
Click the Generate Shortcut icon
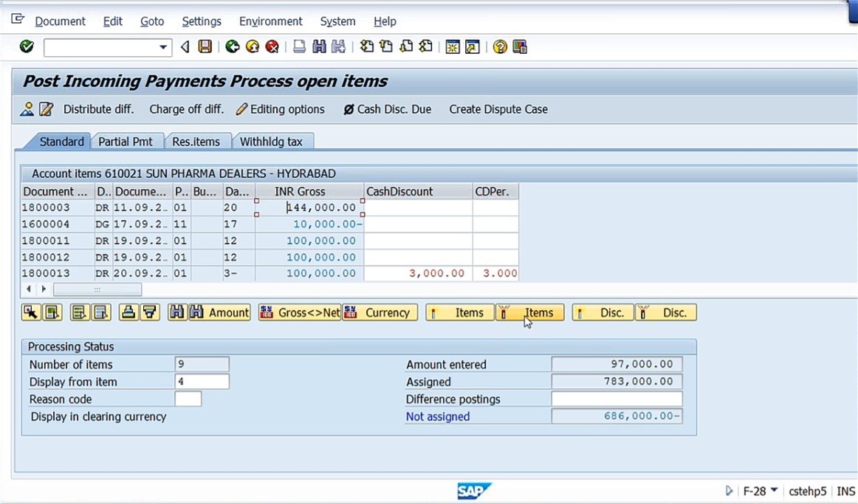[x=473, y=47]
